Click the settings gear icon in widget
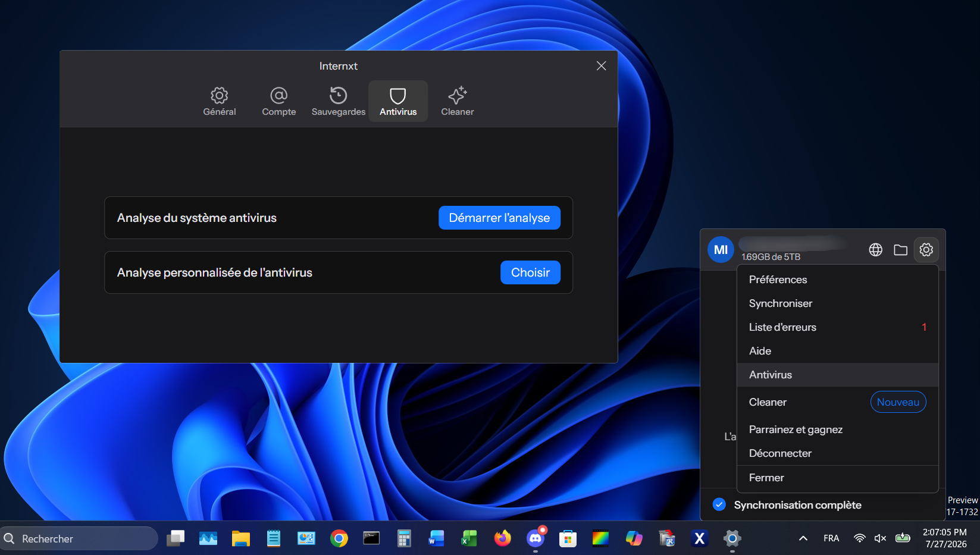The height and width of the screenshot is (555, 980). [x=926, y=250]
